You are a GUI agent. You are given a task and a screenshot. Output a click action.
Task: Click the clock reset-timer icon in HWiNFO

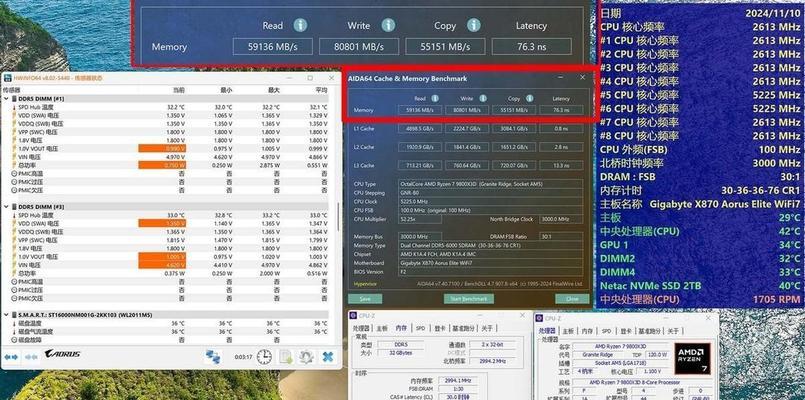pyautogui.click(x=264, y=356)
